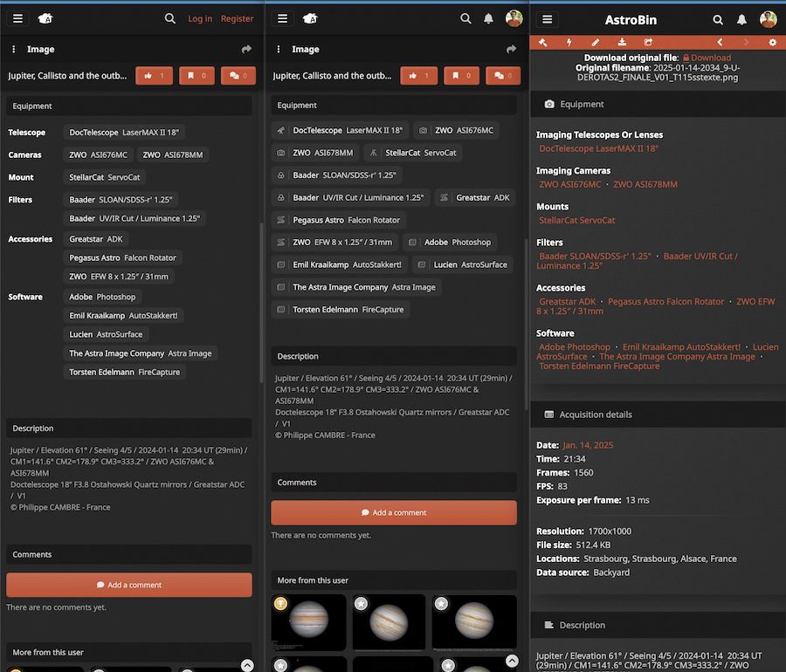Click the Jan. 14, 2025 date link

pos(588,445)
